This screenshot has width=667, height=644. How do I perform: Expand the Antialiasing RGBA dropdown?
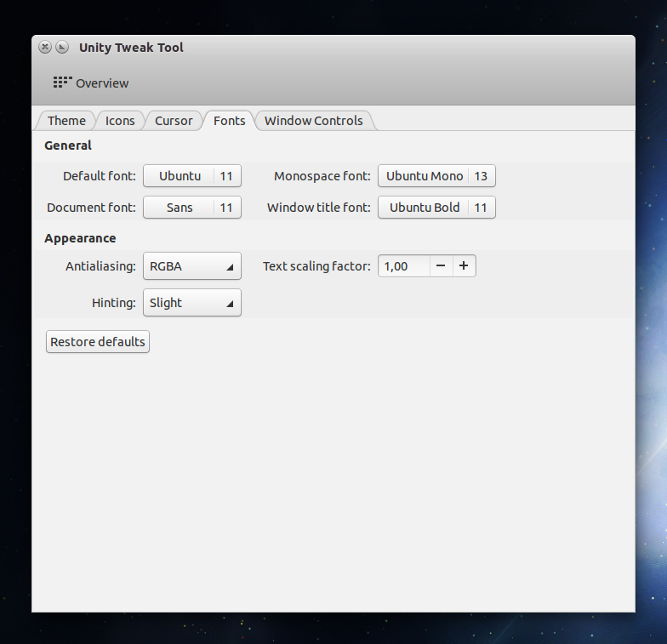click(x=192, y=265)
